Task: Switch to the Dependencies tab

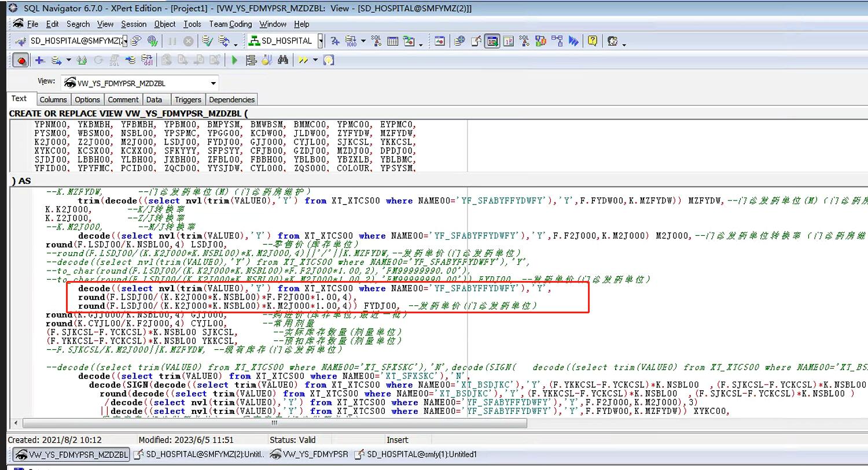Action: tap(231, 99)
